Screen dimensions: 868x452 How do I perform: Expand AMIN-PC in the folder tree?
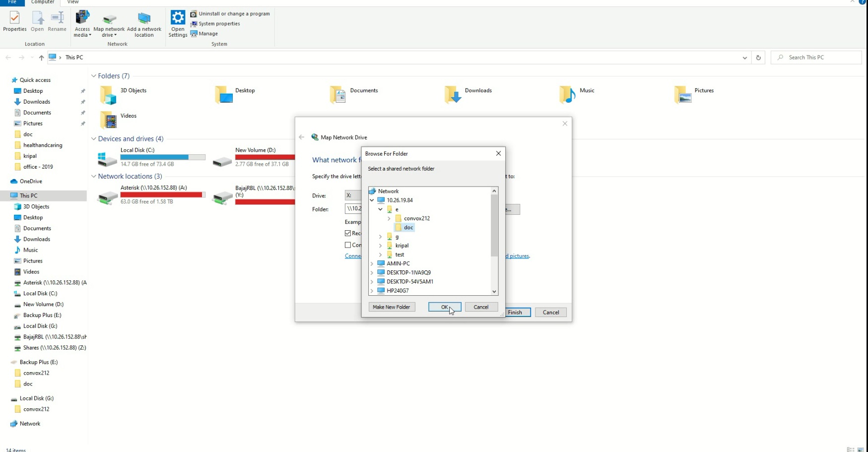[371, 263]
